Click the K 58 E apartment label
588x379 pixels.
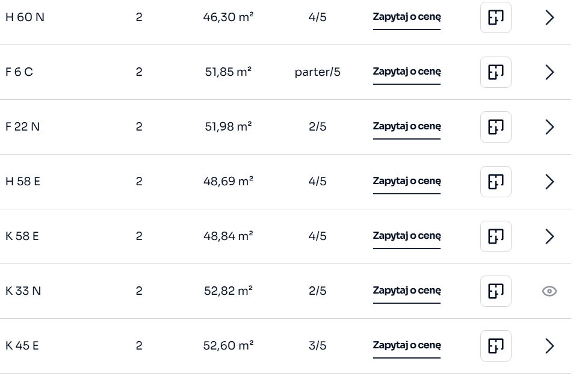22,236
